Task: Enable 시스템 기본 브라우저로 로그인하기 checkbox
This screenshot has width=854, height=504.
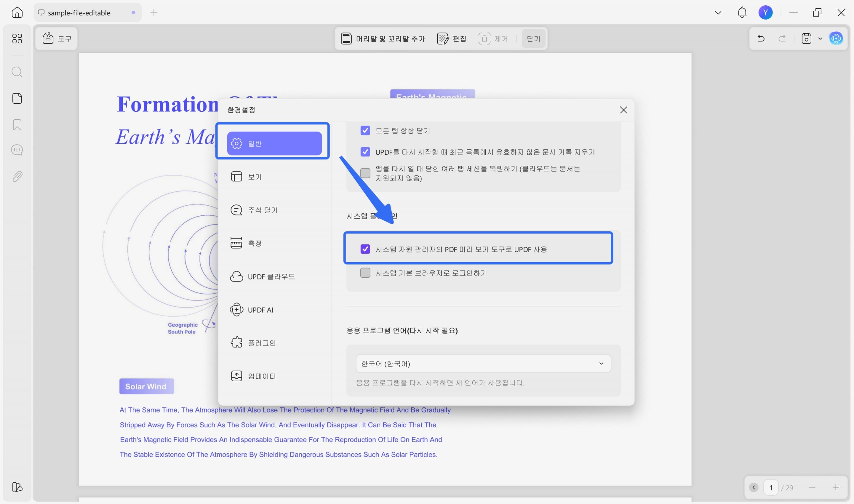Action: point(365,273)
